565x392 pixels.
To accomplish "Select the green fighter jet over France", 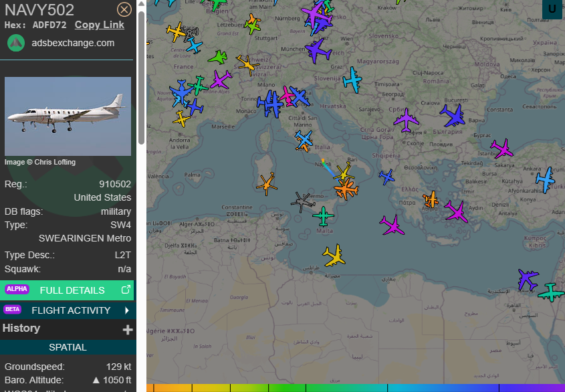I will [x=217, y=58].
